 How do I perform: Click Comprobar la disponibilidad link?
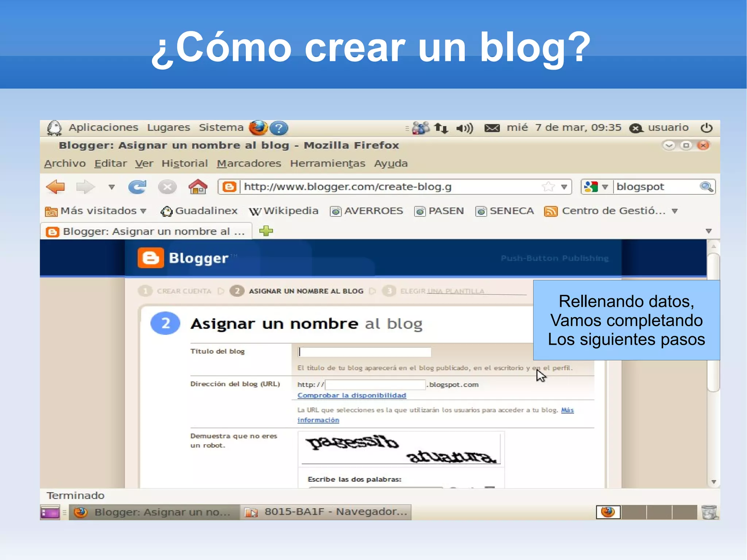click(x=352, y=395)
